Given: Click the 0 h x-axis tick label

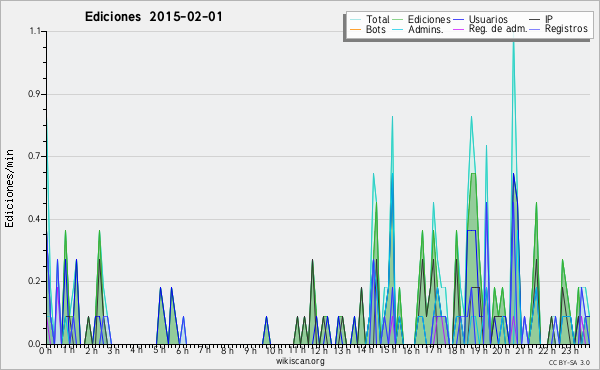Looking at the screenshot, I should pos(45,351).
